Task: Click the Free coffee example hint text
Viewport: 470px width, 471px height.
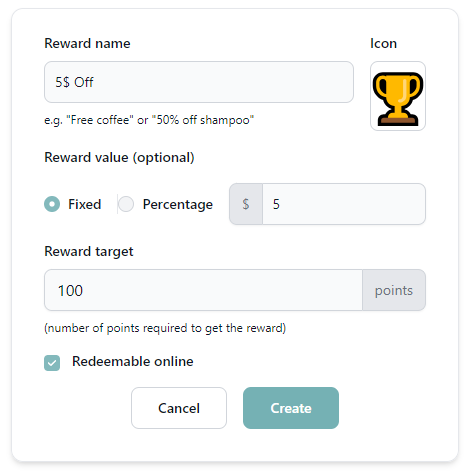Action: [149, 120]
